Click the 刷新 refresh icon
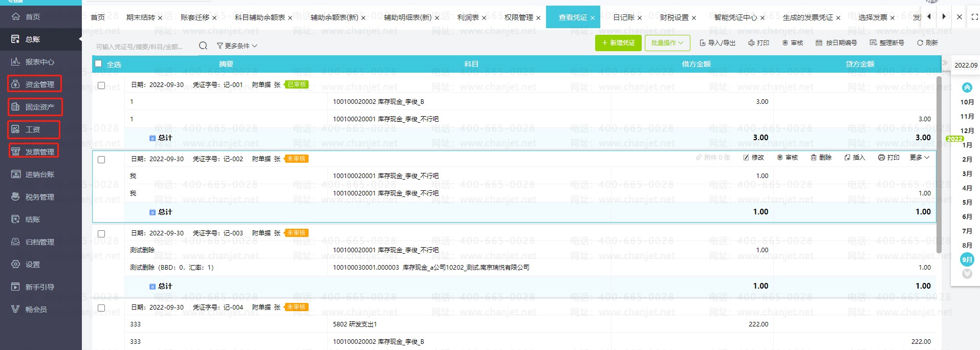Image resolution: width=980 pixels, height=350 pixels. coord(920,43)
